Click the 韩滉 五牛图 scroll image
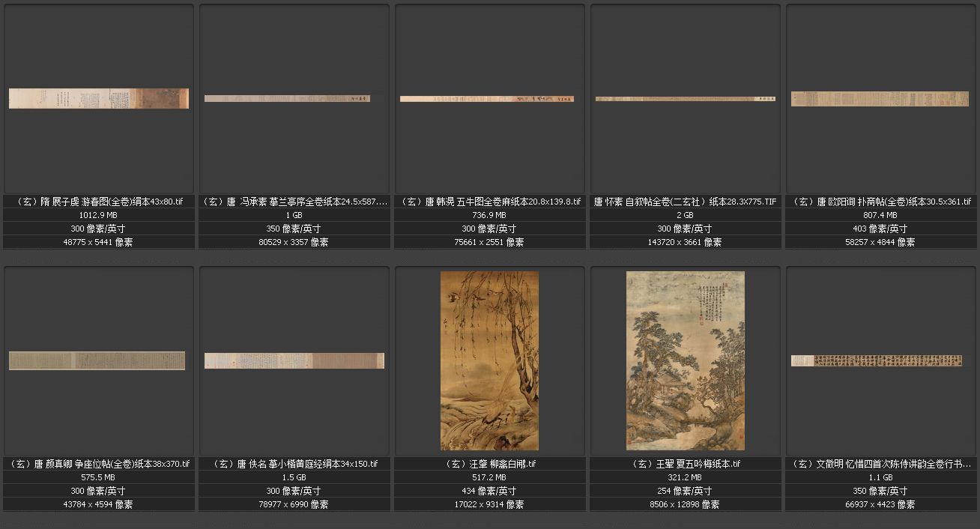The height and width of the screenshot is (529, 980). 487,99
